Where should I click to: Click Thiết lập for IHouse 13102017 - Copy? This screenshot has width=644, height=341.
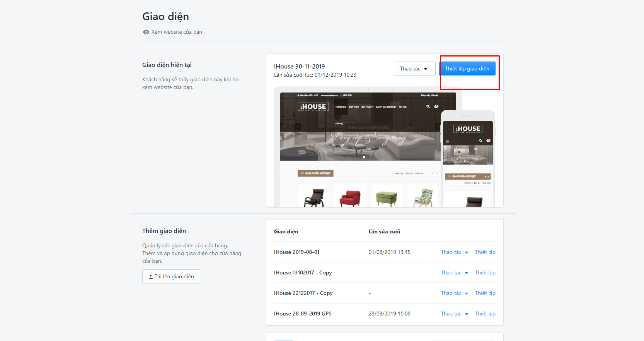(485, 272)
